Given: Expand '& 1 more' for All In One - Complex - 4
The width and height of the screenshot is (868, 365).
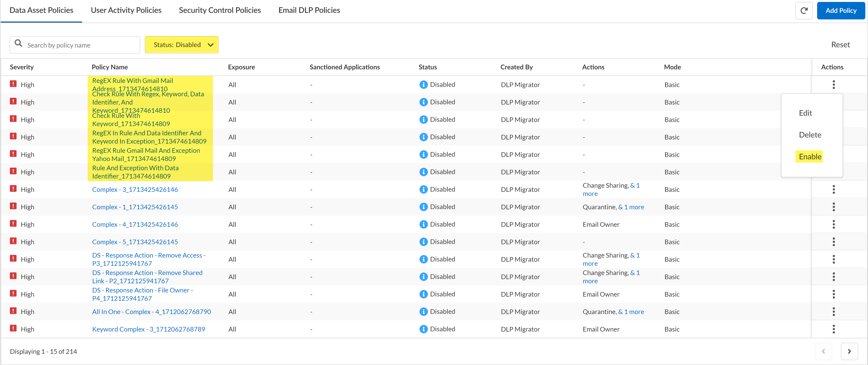Looking at the screenshot, I should point(631,312).
